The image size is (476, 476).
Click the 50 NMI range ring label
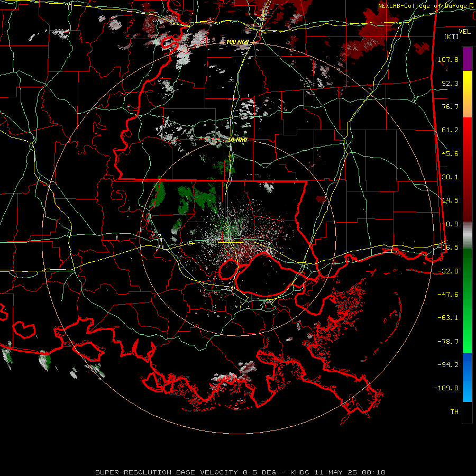tap(237, 140)
